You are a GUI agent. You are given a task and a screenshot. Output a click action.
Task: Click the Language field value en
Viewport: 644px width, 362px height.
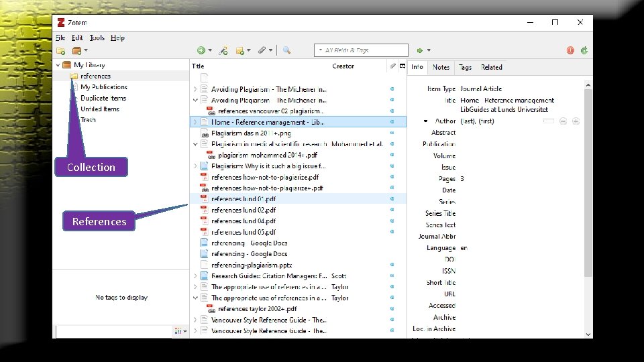pyautogui.click(x=464, y=248)
